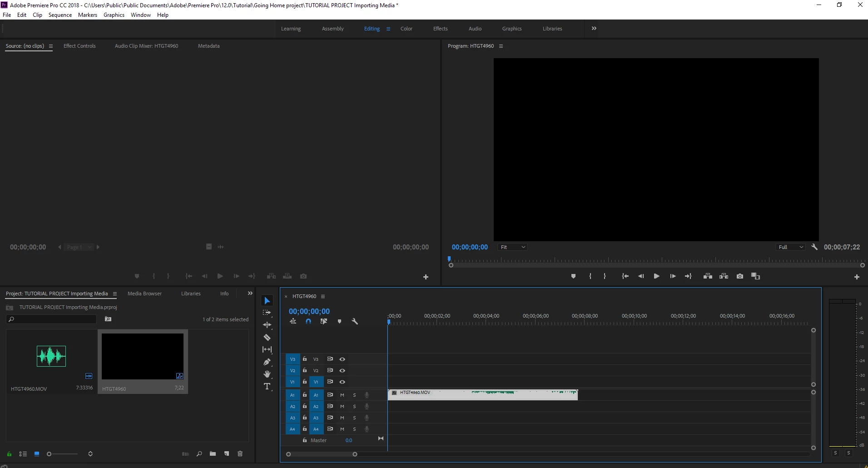Viewport: 868px width, 468px height.
Task: Click the thumbnail zoom slider in Project panel
Action: pyautogui.click(x=63, y=454)
